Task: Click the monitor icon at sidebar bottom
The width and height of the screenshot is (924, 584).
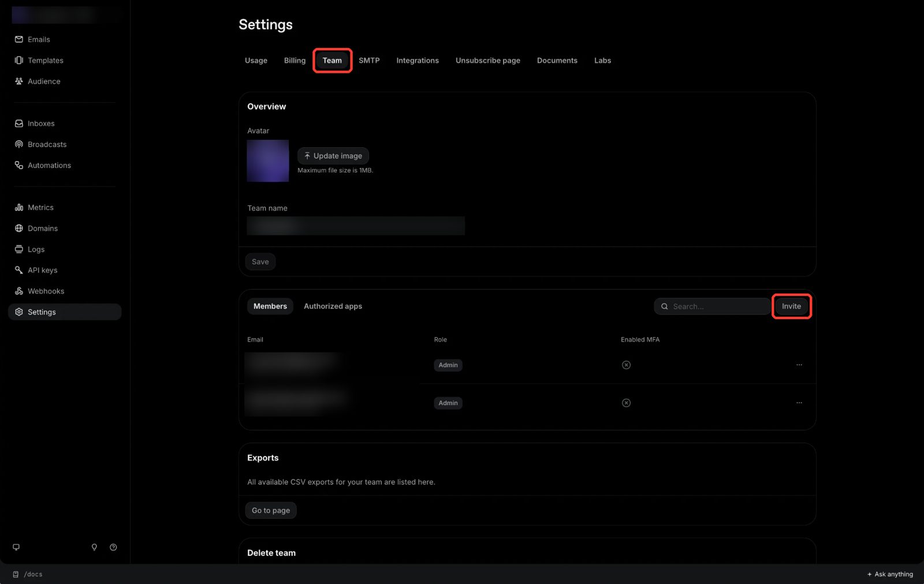Action: (x=16, y=547)
